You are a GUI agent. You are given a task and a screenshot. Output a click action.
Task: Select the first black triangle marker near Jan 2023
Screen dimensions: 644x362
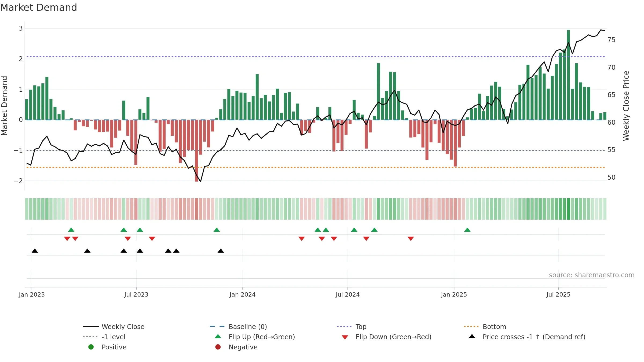[35, 251]
